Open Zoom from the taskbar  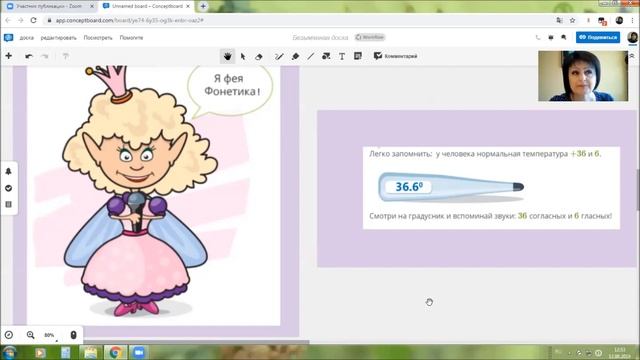[138, 352]
